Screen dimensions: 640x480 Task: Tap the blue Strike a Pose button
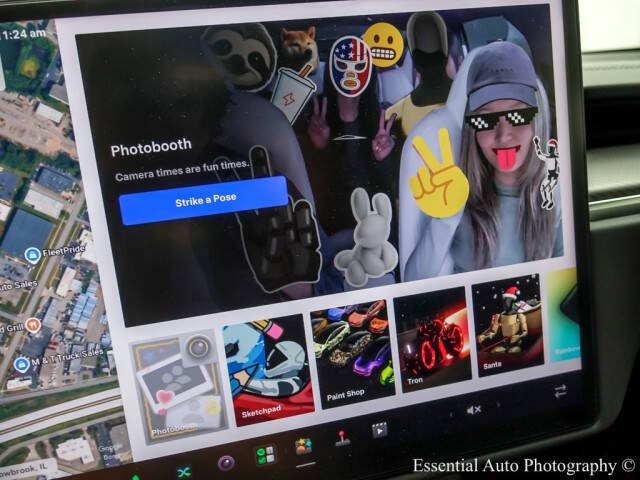pos(204,200)
